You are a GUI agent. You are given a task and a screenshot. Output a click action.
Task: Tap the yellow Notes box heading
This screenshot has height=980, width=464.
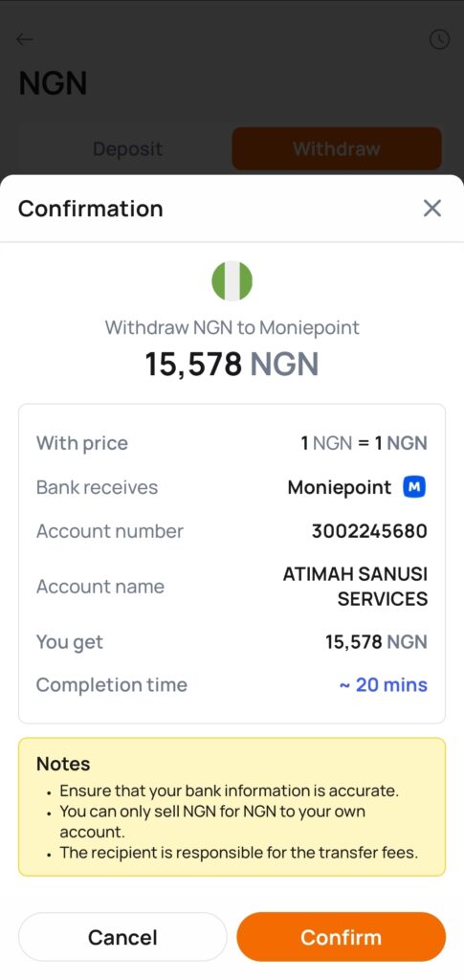pyautogui.click(x=63, y=764)
